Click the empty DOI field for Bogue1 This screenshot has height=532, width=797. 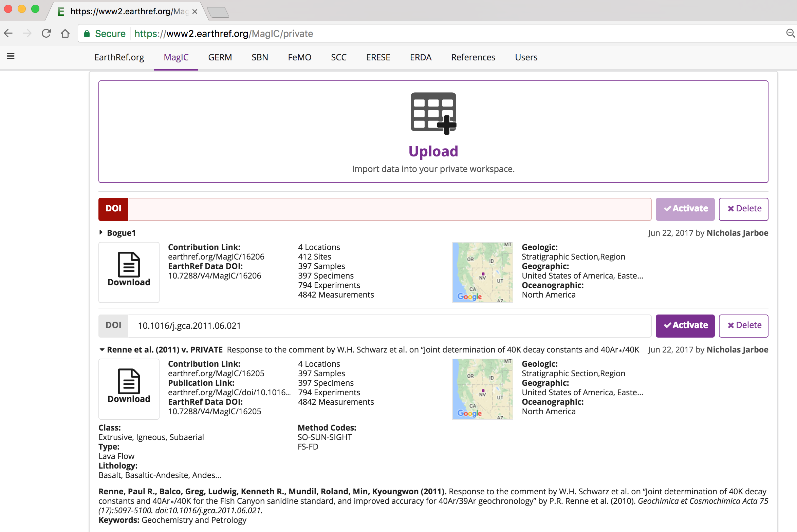[389, 209]
